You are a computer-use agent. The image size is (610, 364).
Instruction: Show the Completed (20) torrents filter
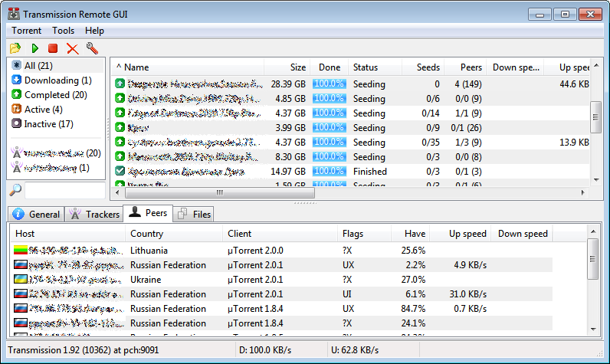pyautogui.click(x=56, y=95)
